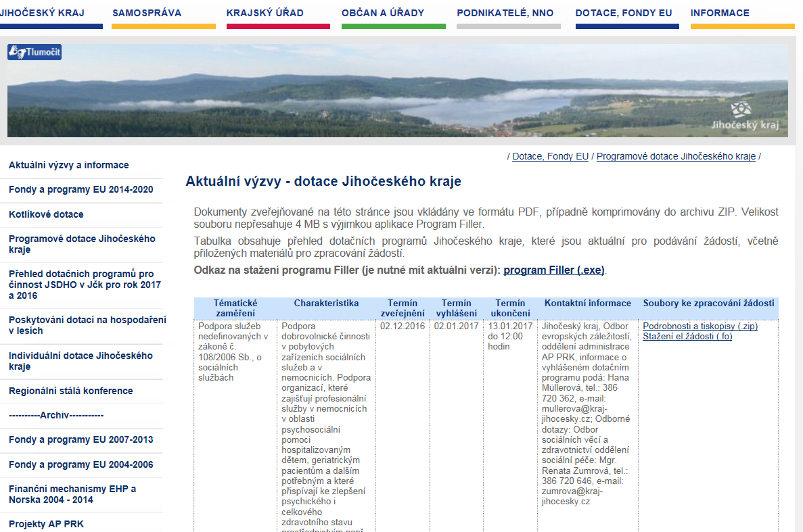This screenshot has width=803, height=532.
Task: Click the Programové dotace Jihočeského kraje breadcrumb
Action: tap(676, 157)
